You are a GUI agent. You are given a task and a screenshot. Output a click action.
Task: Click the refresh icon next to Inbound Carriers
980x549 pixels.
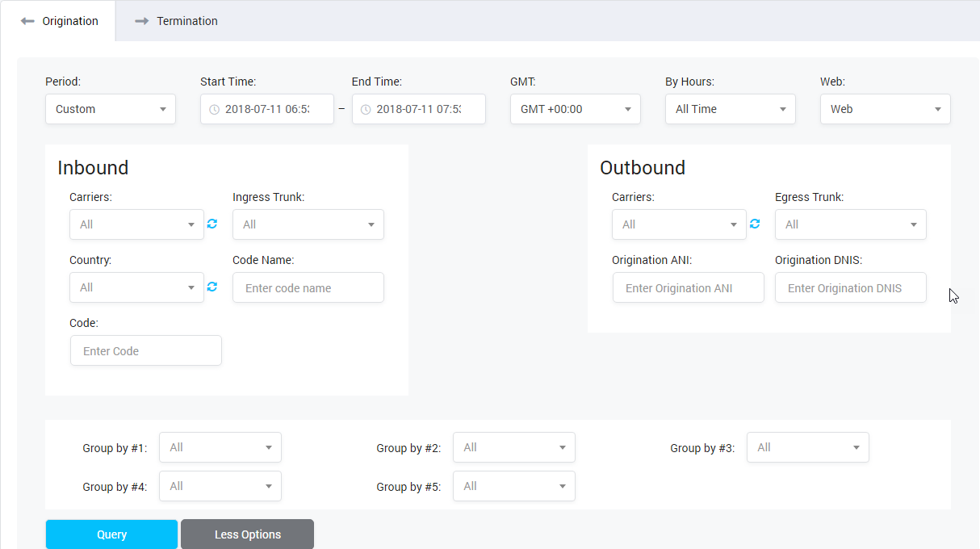point(212,224)
